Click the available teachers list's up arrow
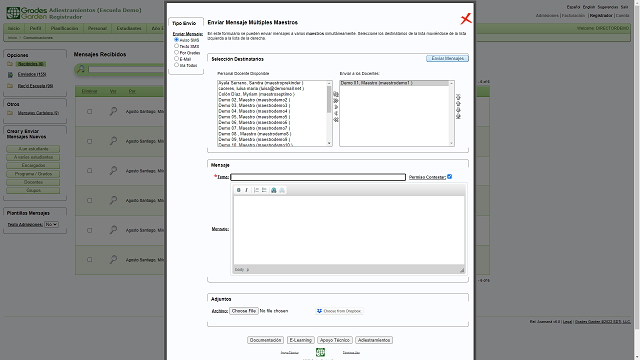 click(x=329, y=83)
